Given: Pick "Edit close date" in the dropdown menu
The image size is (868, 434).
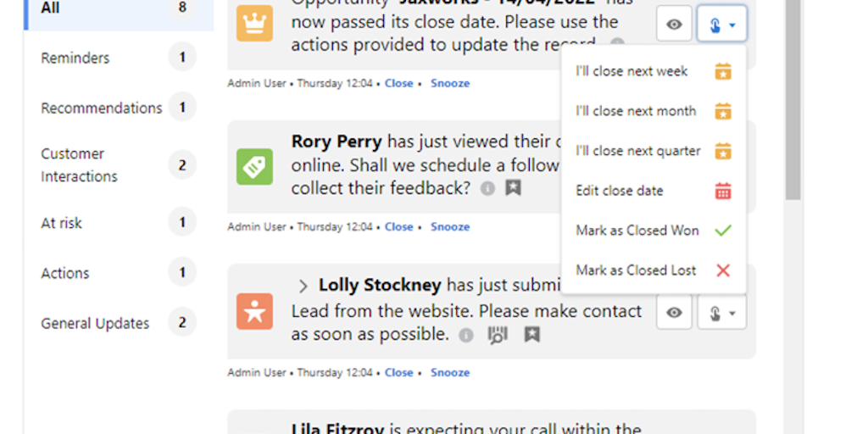Looking at the screenshot, I should (x=620, y=191).
